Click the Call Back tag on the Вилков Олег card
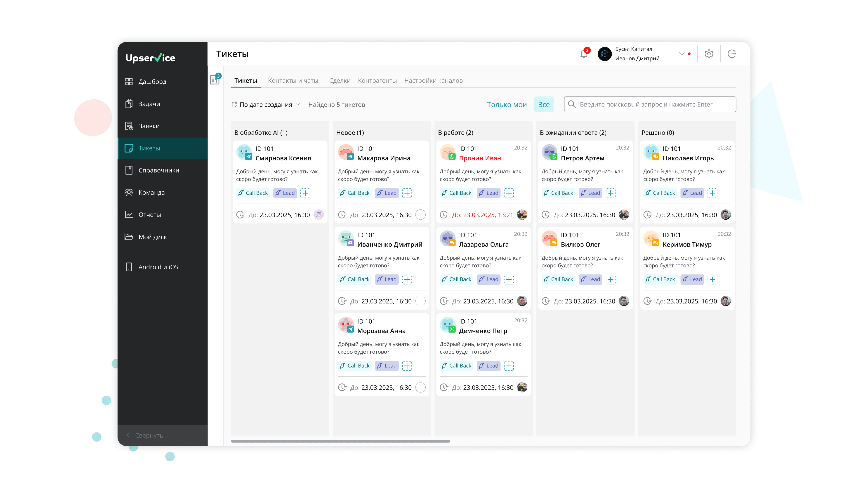 558,279
